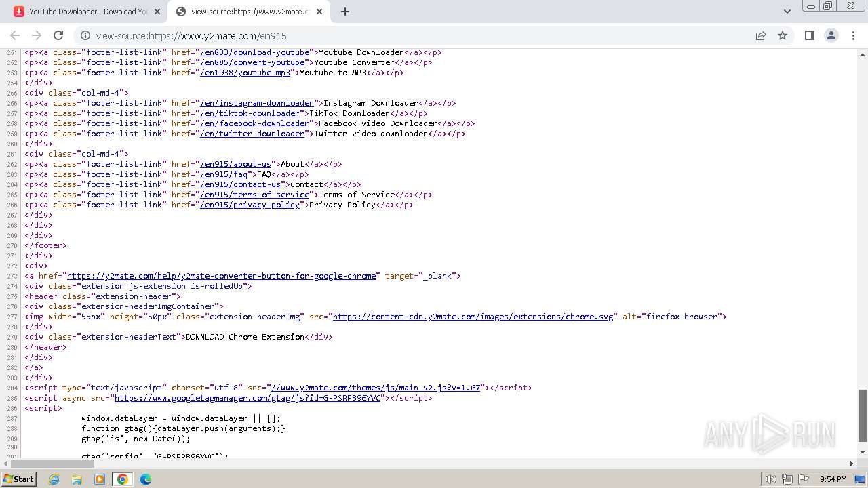Bookmark this tab with the star icon
The width and height of the screenshot is (868, 488).
click(x=783, y=36)
